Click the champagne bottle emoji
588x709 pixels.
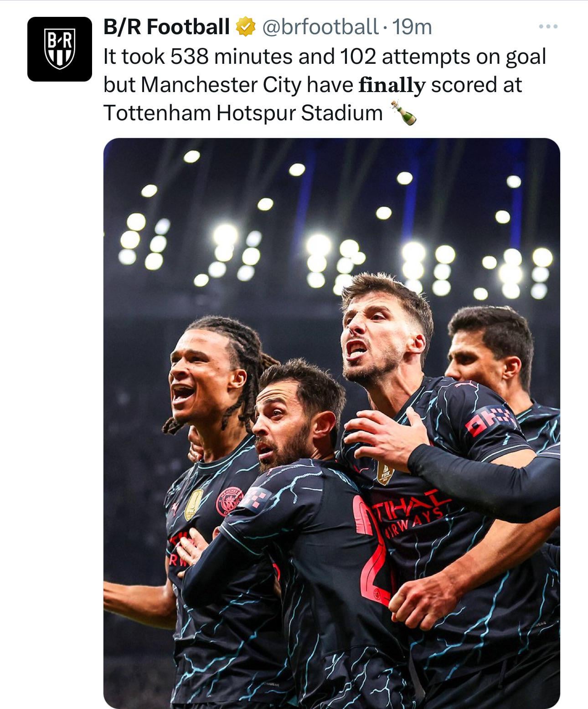(x=404, y=113)
